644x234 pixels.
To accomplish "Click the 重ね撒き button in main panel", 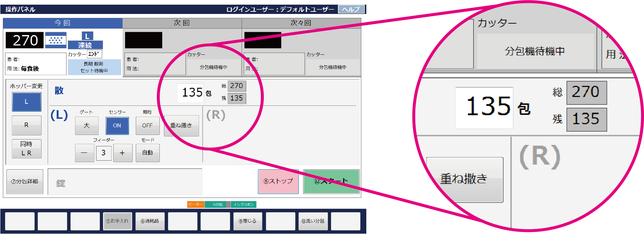I will [181, 126].
